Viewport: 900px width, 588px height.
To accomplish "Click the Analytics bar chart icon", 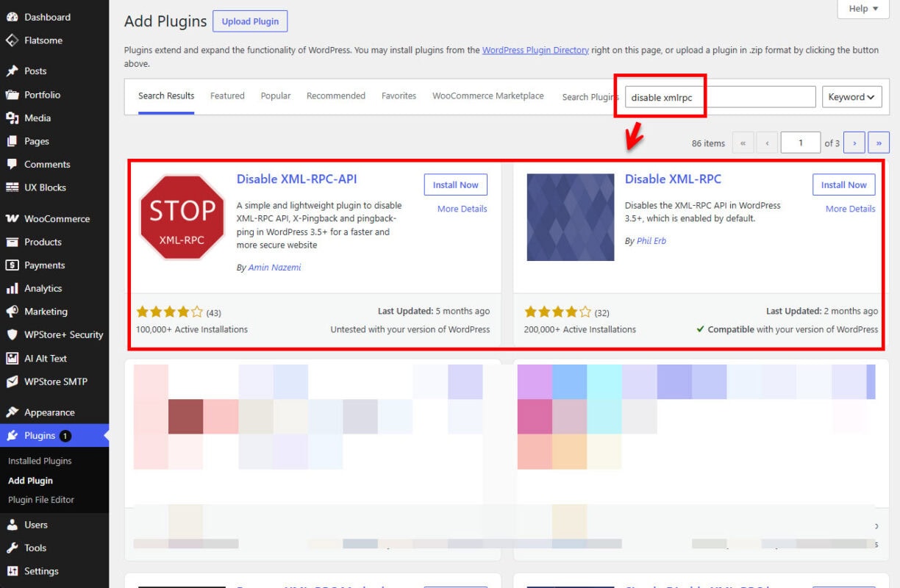I will (x=12, y=289).
